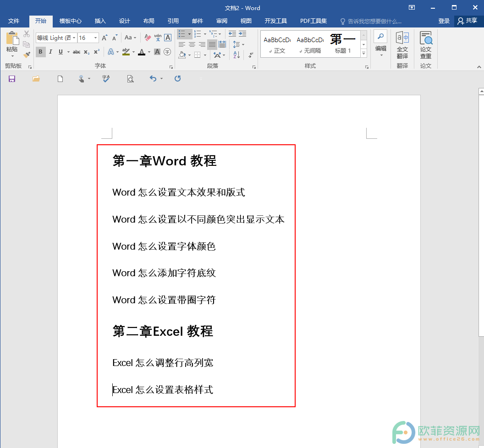Run spelling and grammar check icon
484x448 pixels.
click(106, 79)
